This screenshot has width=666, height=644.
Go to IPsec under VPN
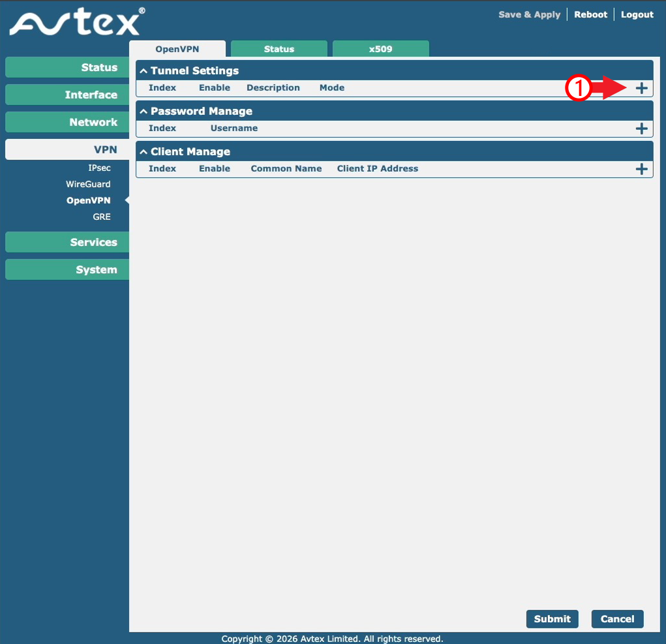pos(99,168)
